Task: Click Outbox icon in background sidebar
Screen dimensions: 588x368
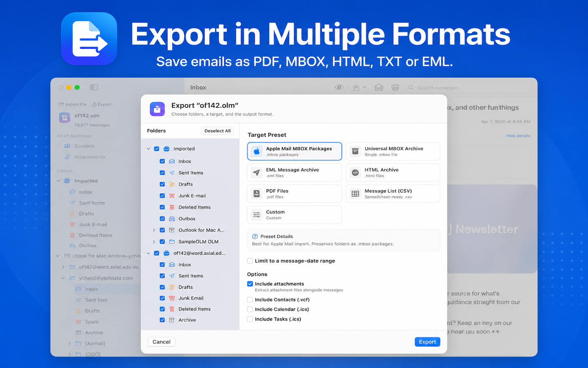Action: (72, 246)
